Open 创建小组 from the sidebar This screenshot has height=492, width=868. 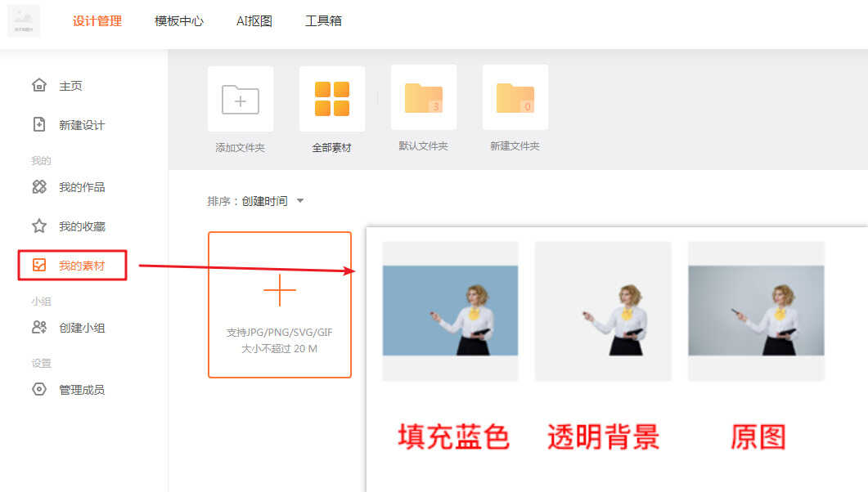coord(81,328)
